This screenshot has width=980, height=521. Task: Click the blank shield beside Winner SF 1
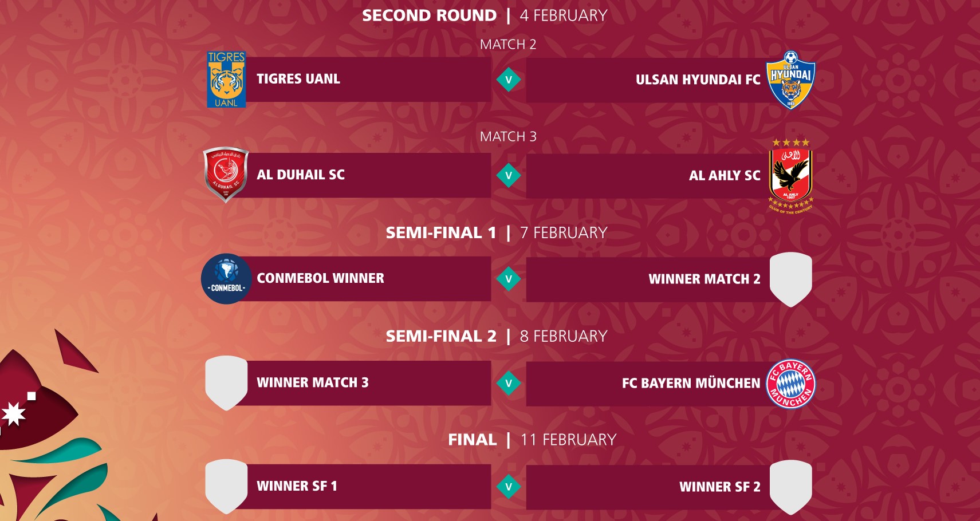coord(226,486)
